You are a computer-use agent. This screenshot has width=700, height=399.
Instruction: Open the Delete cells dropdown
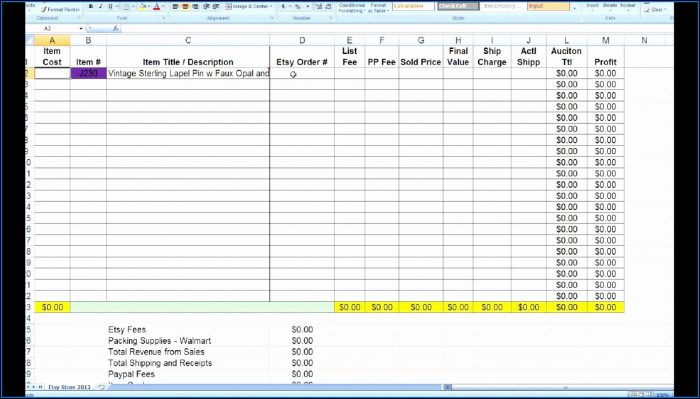[610, 7]
